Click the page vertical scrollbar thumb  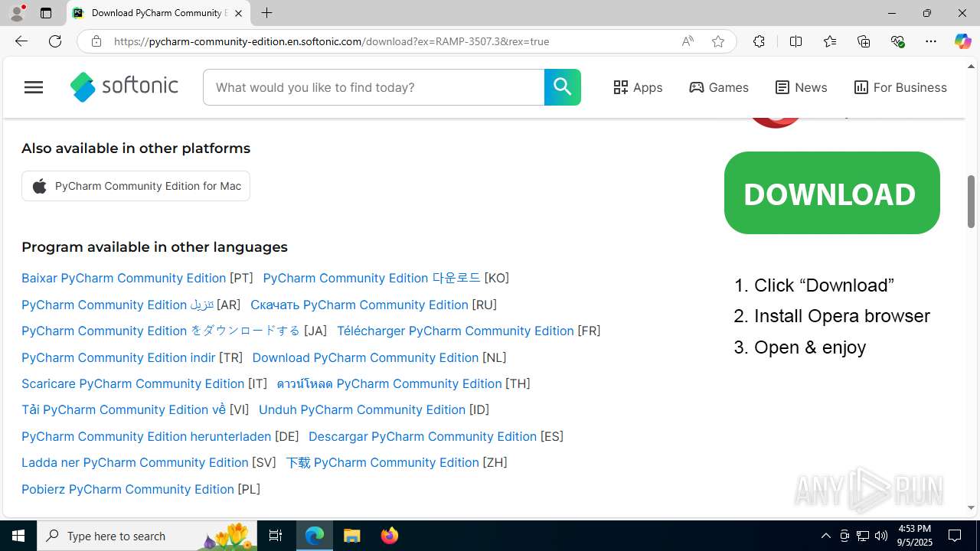(972, 201)
